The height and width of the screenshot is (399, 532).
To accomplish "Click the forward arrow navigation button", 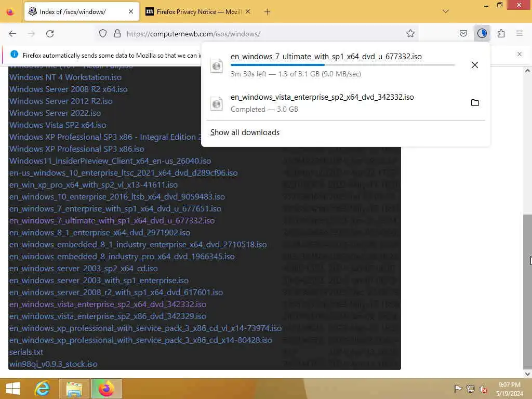I will click(x=31, y=34).
